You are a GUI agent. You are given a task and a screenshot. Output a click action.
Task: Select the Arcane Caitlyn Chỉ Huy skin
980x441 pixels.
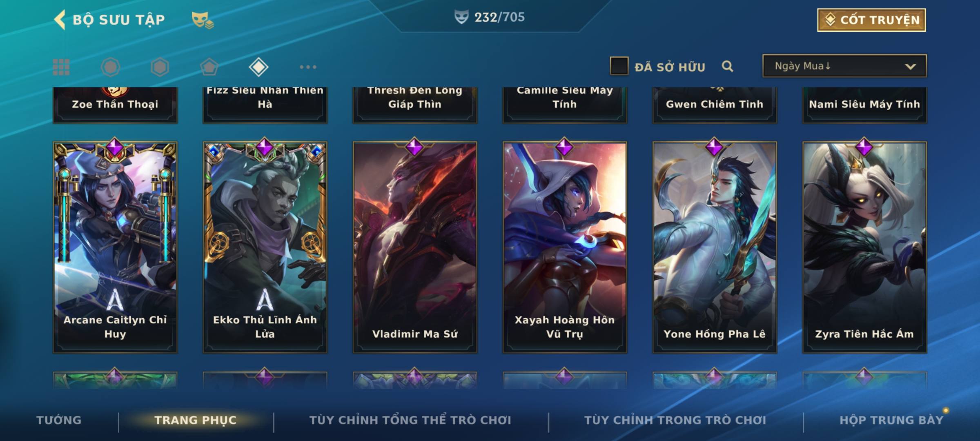click(115, 247)
